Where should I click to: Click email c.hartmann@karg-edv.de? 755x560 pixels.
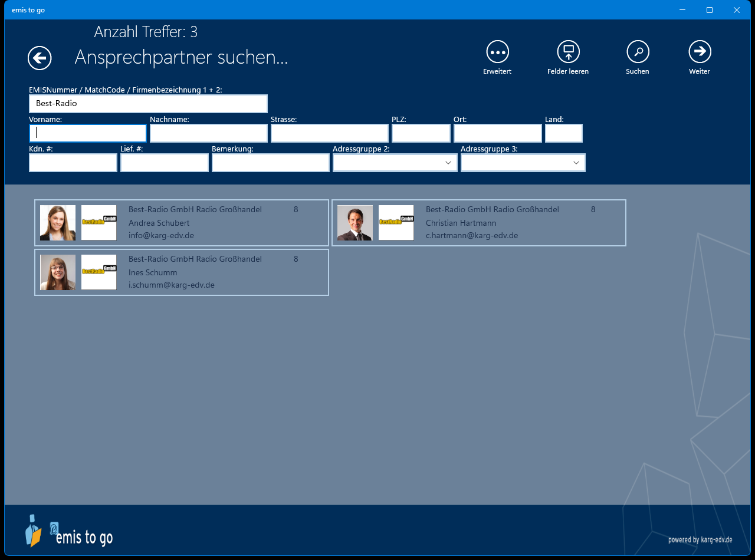(x=472, y=235)
